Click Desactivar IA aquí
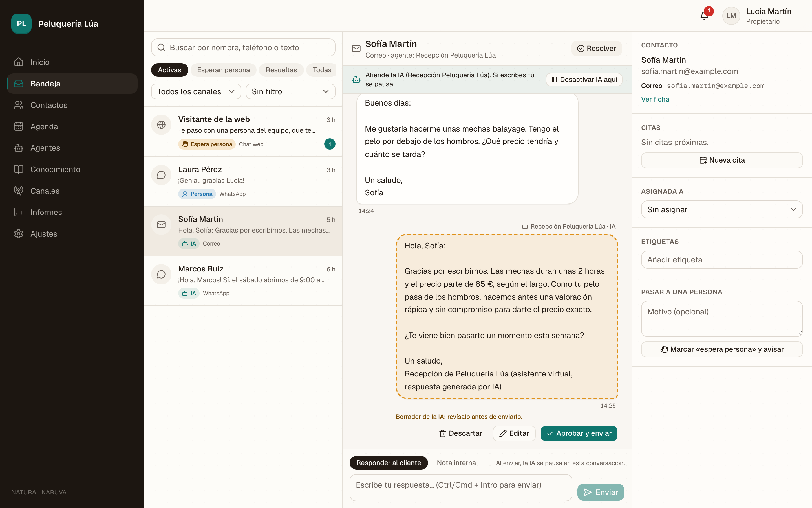 (x=584, y=80)
